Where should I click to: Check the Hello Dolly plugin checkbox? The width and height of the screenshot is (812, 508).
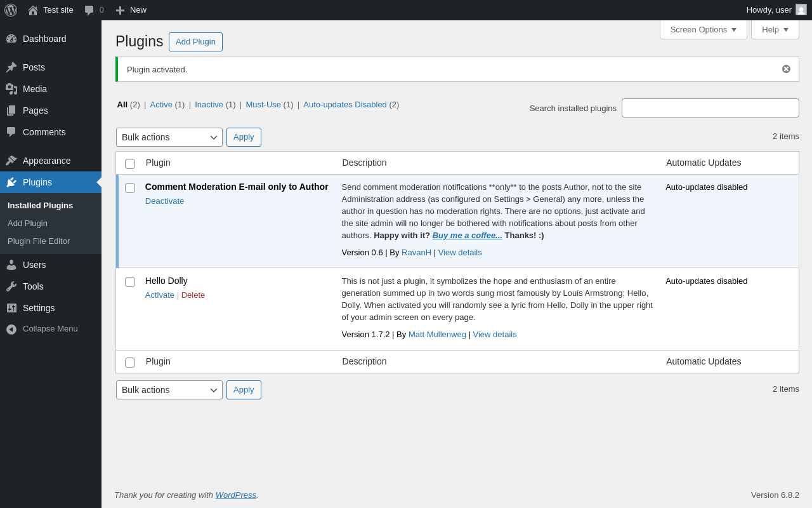(130, 282)
